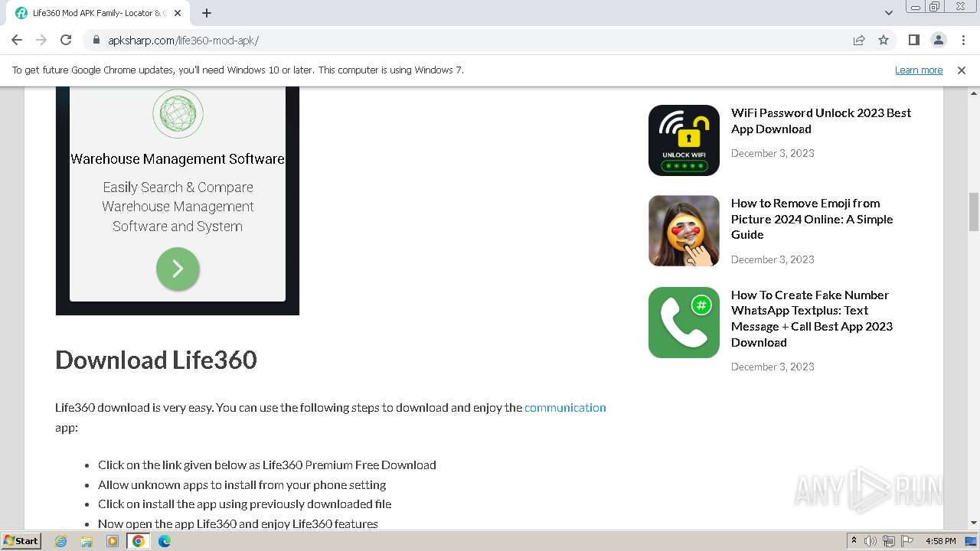Click the Warehouse Management Software ad title
980x551 pixels.
pyautogui.click(x=178, y=159)
